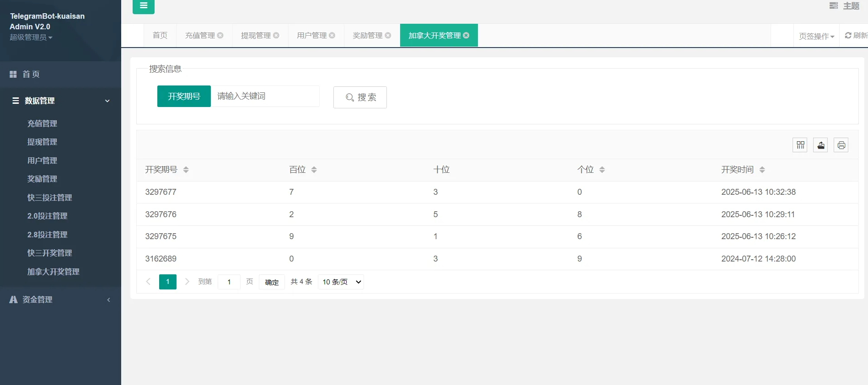Open 快三开奖管理 in the sidebar

coord(49,253)
